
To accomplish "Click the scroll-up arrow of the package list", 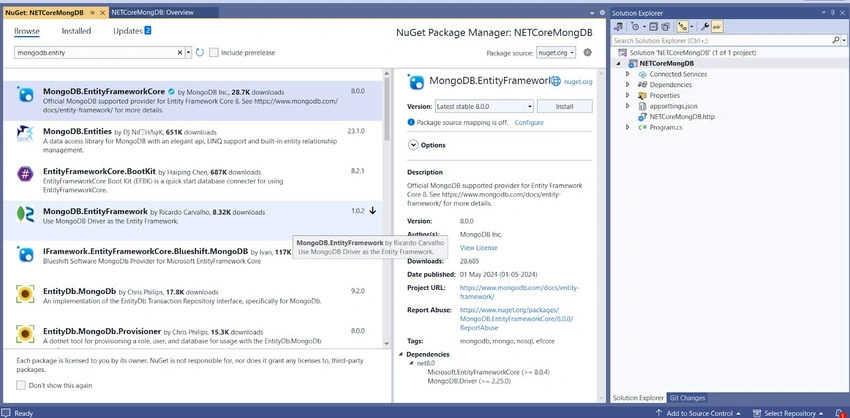I will coord(387,73).
